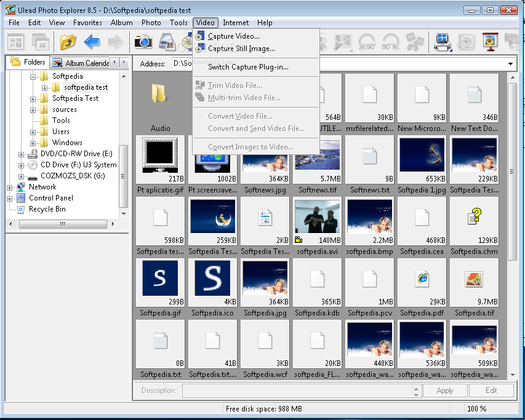Open the Album menu

point(121,23)
